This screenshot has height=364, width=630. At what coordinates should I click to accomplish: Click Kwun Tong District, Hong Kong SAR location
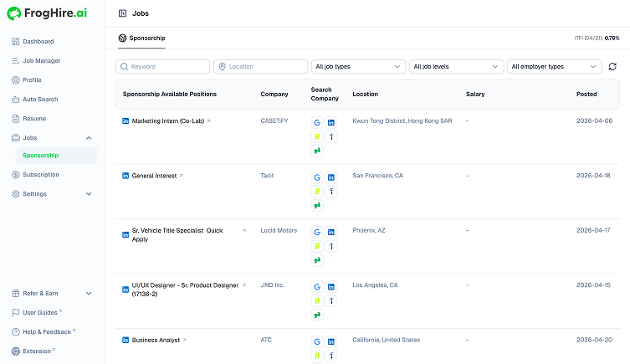click(402, 121)
